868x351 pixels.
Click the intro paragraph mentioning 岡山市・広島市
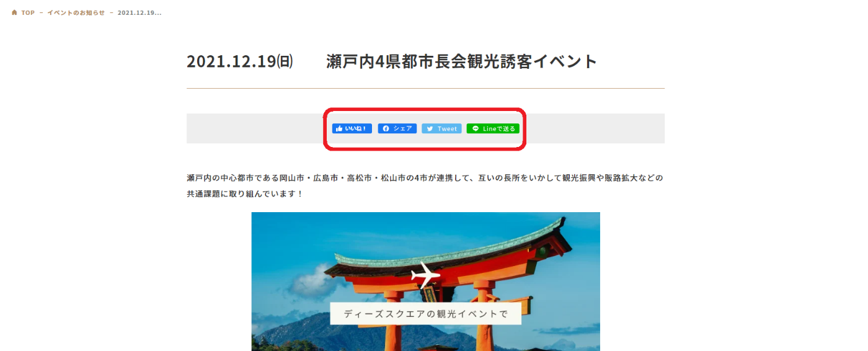(x=425, y=178)
